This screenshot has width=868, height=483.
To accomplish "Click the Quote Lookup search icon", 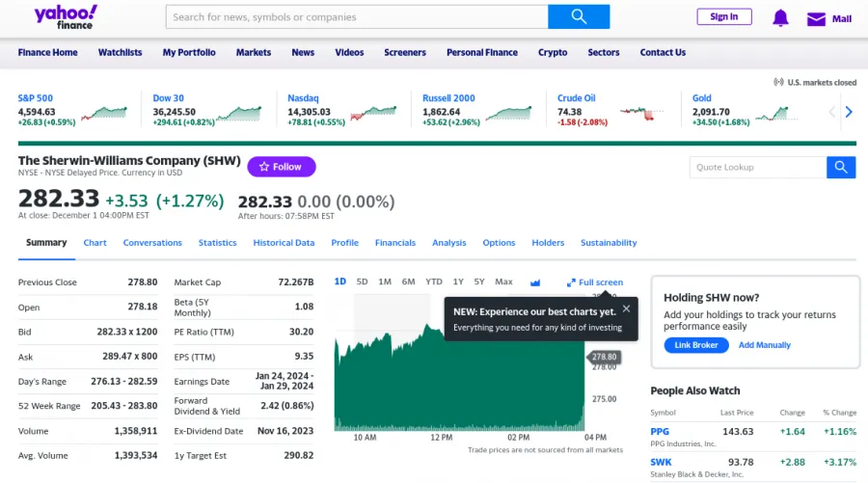I will click(x=841, y=167).
